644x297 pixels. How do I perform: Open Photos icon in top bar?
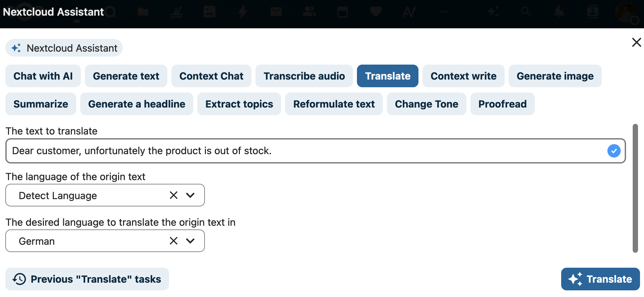click(x=210, y=12)
